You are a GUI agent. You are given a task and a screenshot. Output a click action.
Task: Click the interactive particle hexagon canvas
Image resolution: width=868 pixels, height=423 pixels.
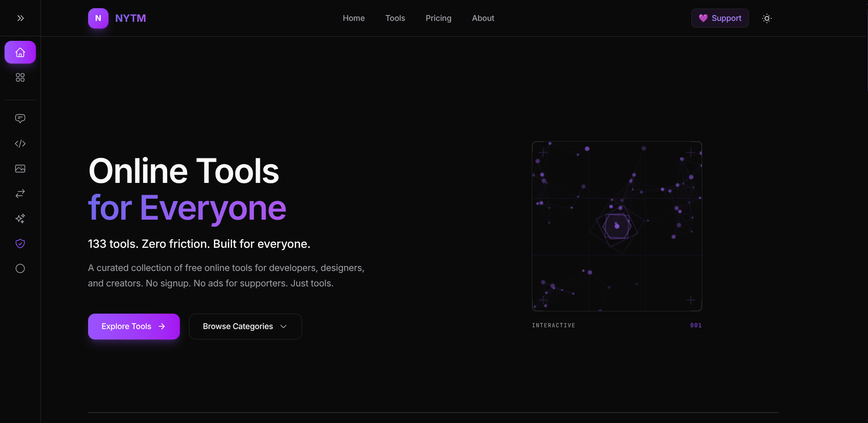[x=616, y=226]
